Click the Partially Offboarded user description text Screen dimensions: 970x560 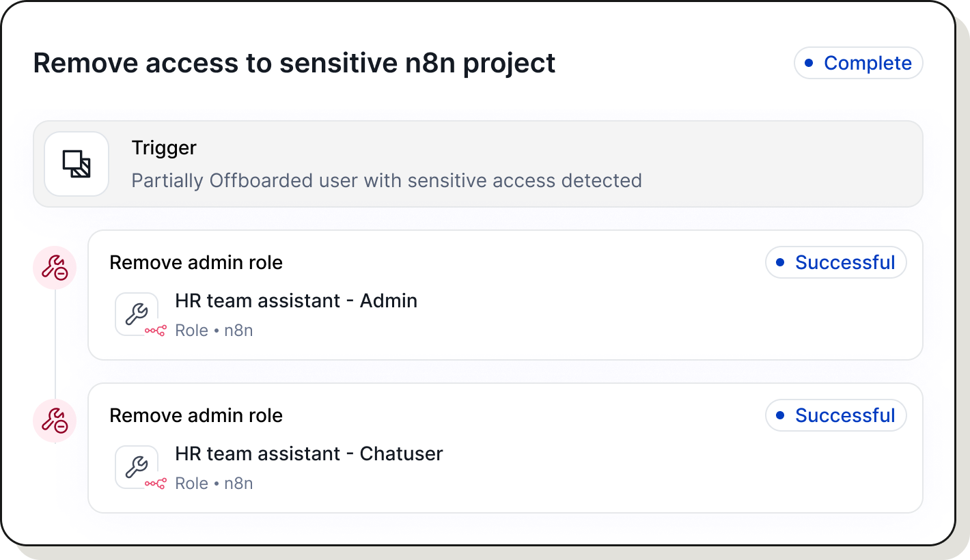(386, 180)
